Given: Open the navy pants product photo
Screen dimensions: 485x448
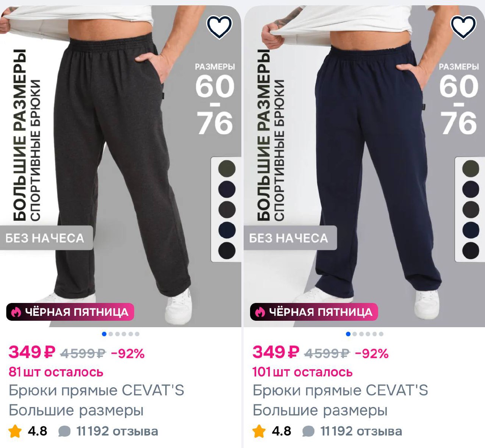Looking at the screenshot, I should point(364,166).
